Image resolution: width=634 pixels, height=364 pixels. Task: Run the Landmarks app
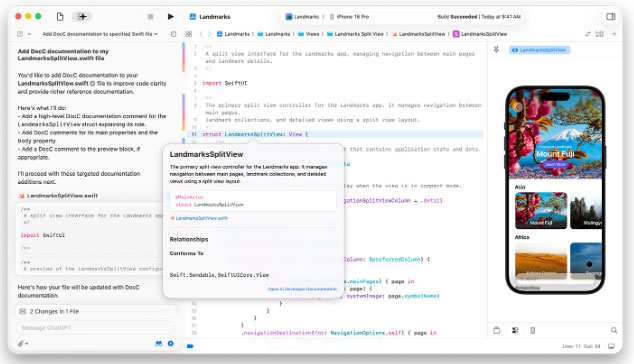(171, 17)
